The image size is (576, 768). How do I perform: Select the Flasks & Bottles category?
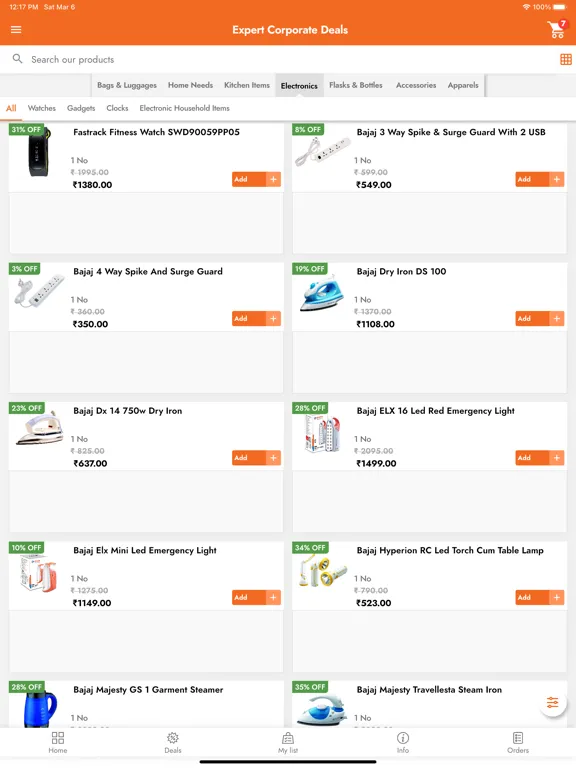coord(356,85)
